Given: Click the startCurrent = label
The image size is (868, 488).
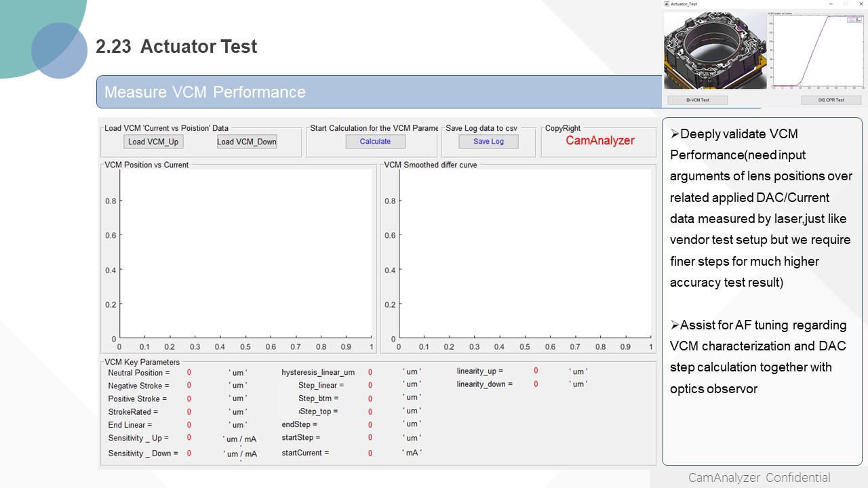Looking at the screenshot, I should click(305, 453).
